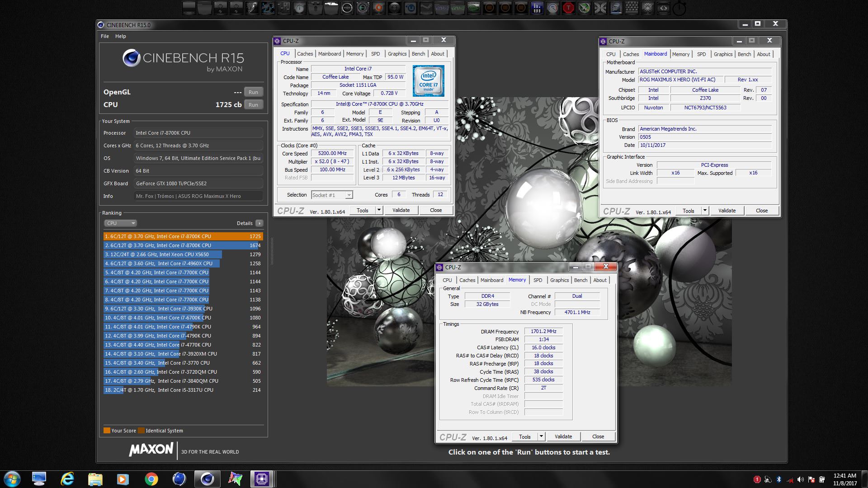Open Internet Explorer from the taskbar
The height and width of the screenshot is (488, 868).
coord(67,479)
